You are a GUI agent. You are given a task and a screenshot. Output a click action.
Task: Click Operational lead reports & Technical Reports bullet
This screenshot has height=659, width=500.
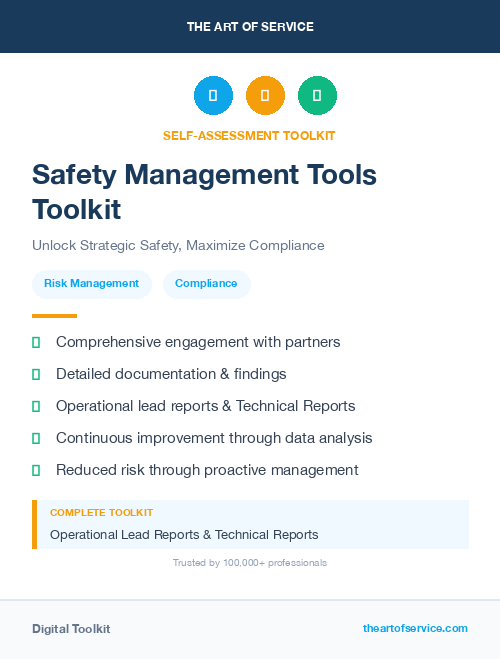(x=205, y=406)
